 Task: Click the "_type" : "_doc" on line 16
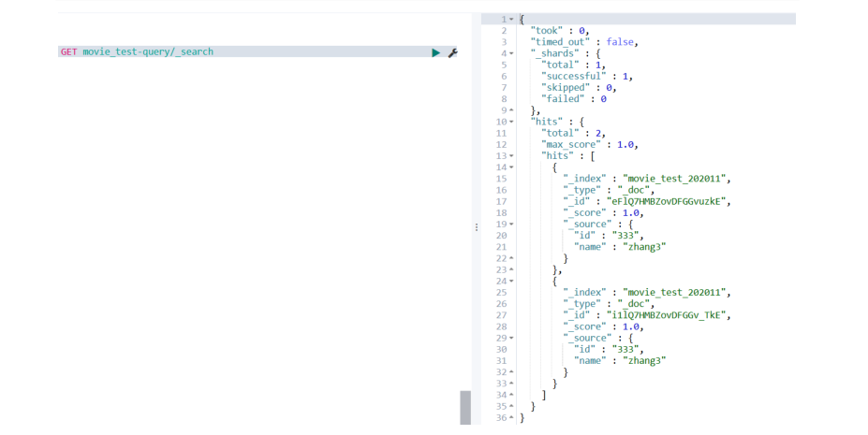pos(609,190)
